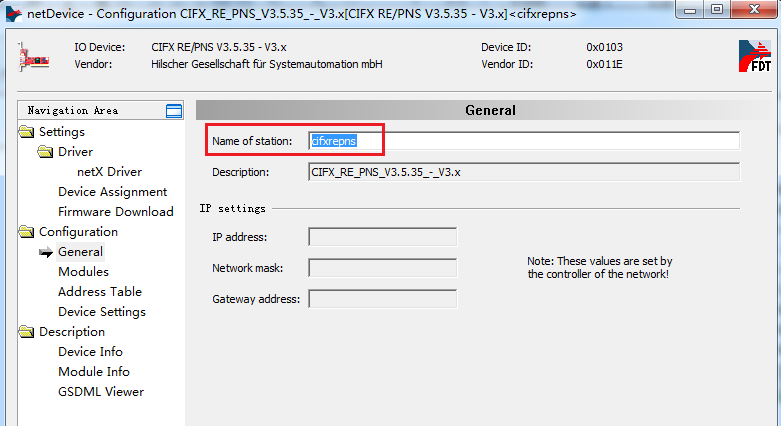
Task: Click the Vendor ID value 0x011E
Action: [x=604, y=64]
